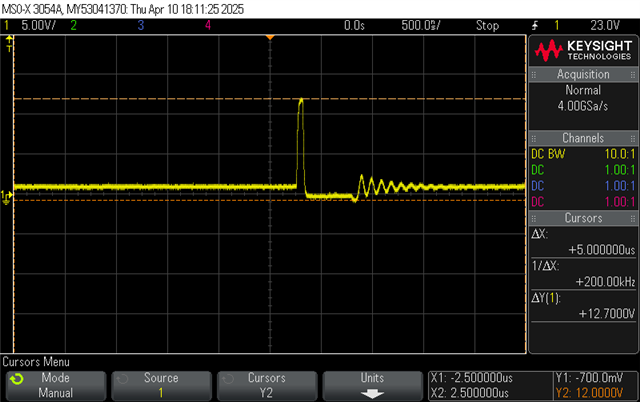Click the Keysight Technologies logo
The height and width of the screenshot is (402, 640).
click(583, 51)
